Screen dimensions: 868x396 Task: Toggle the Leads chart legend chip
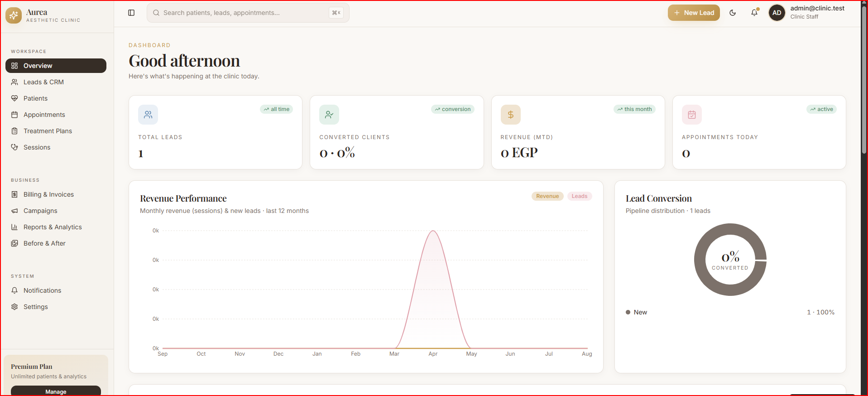click(579, 196)
